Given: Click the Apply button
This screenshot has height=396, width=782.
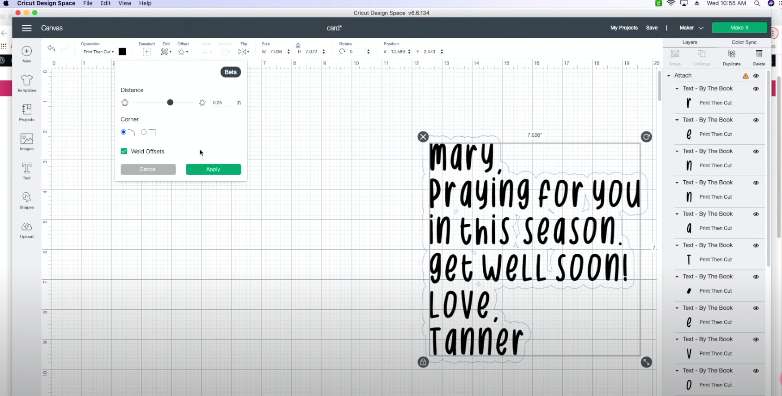Looking at the screenshot, I should pos(213,170).
